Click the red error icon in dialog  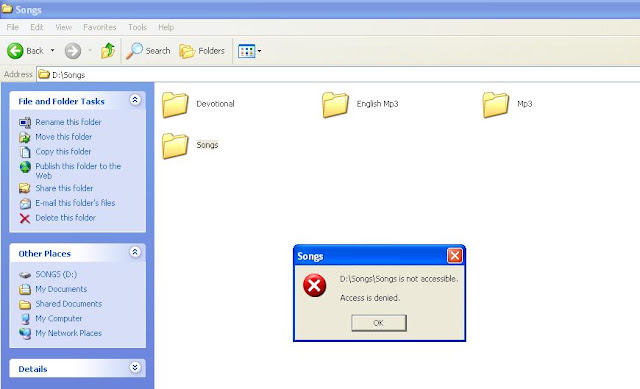coord(314,285)
